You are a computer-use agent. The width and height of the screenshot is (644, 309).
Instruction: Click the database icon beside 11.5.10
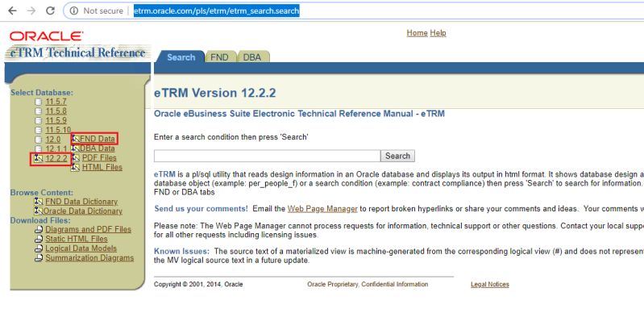click(x=38, y=130)
